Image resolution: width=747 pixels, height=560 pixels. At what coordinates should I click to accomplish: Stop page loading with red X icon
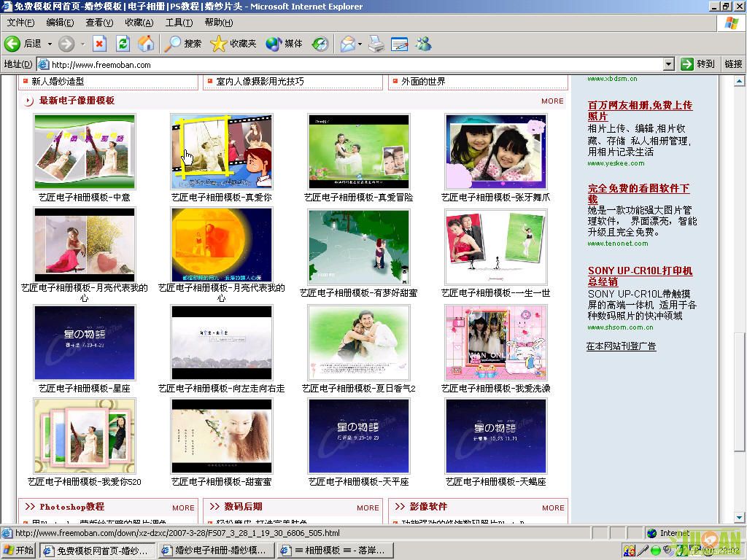99,44
